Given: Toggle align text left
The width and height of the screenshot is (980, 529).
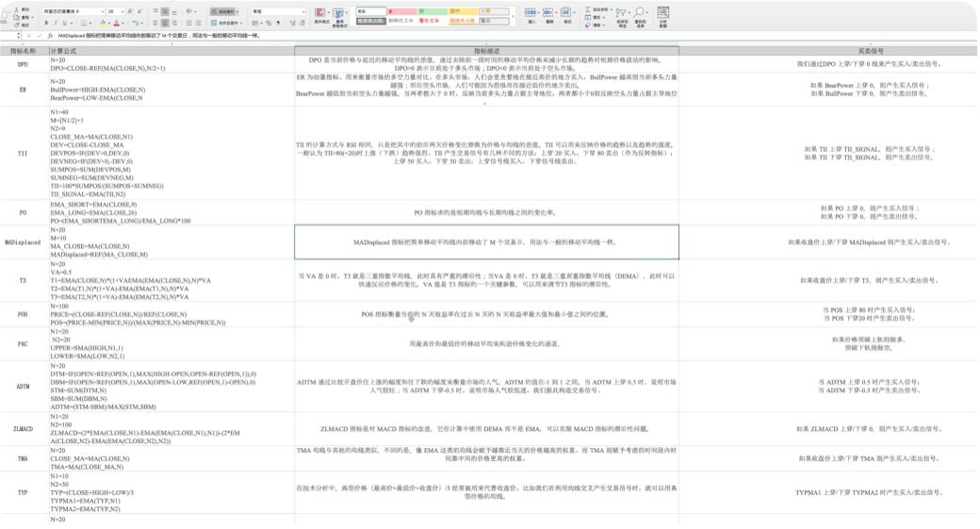Looking at the screenshot, I should point(155,23).
